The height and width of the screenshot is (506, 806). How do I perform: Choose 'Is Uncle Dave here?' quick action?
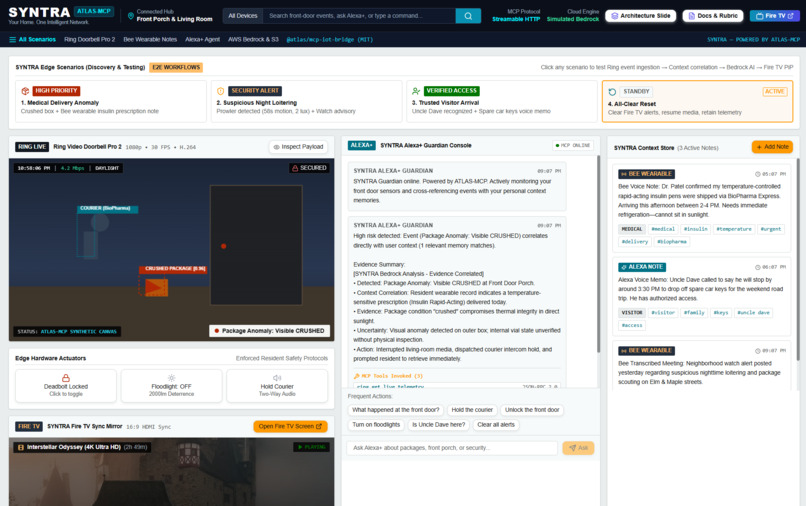[438, 425]
